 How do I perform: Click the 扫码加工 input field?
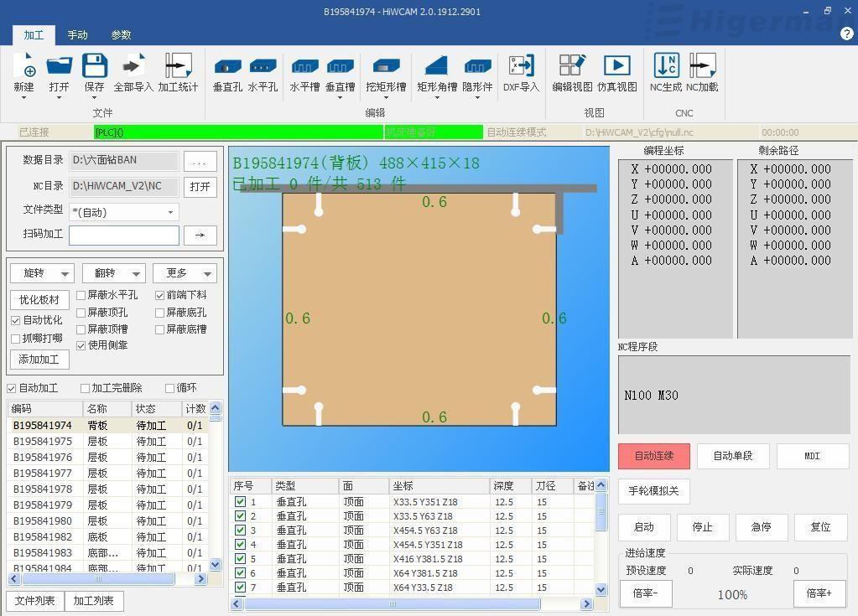pos(123,235)
